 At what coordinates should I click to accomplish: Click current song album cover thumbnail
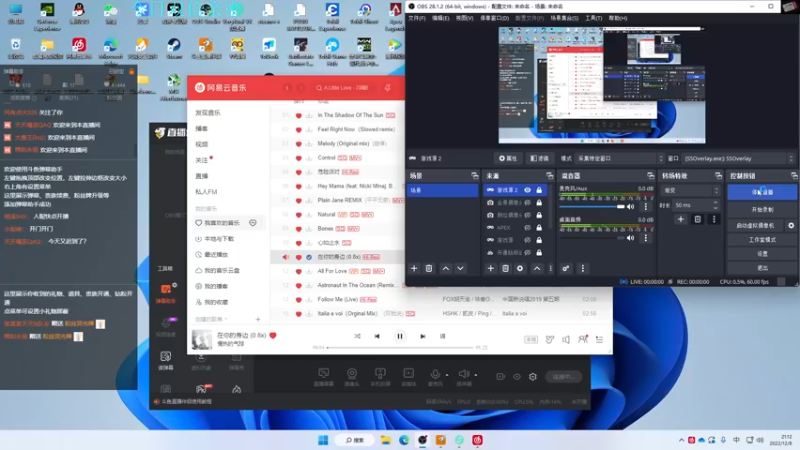(202, 339)
